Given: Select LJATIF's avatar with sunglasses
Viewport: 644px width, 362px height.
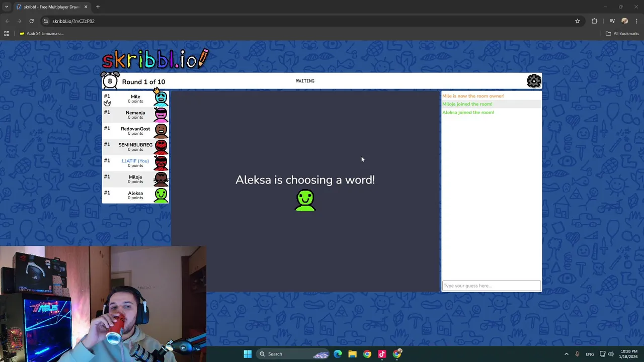Looking at the screenshot, I should point(161,163).
